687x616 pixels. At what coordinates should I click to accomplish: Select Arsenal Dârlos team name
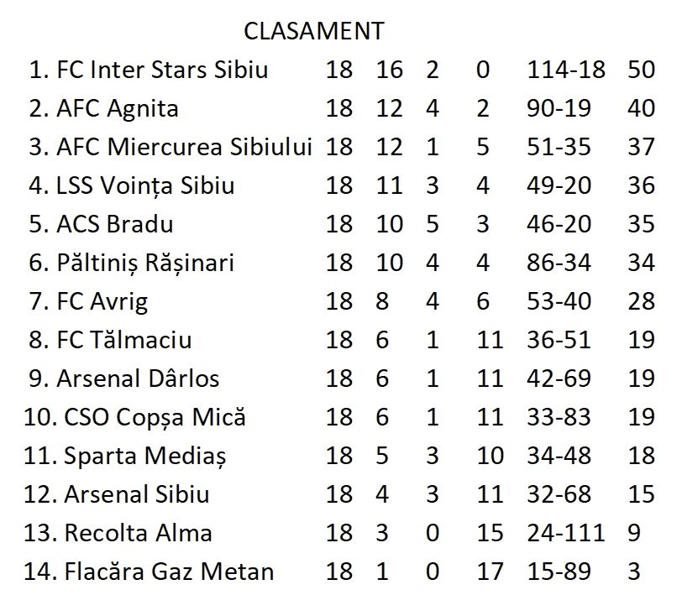pyautogui.click(x=138, y=378)
